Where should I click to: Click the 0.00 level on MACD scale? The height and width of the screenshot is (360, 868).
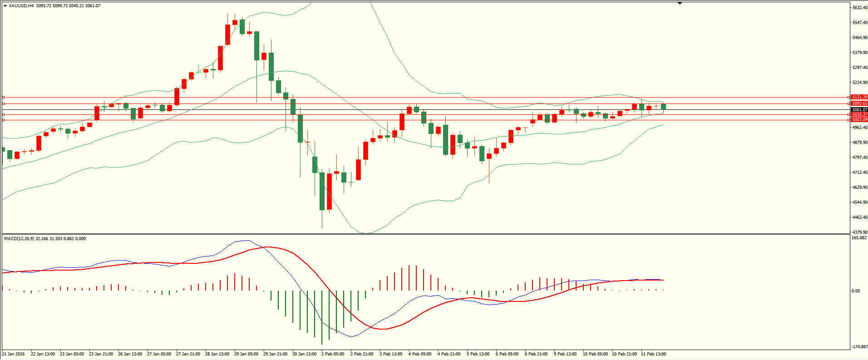[x=855, y=291]
